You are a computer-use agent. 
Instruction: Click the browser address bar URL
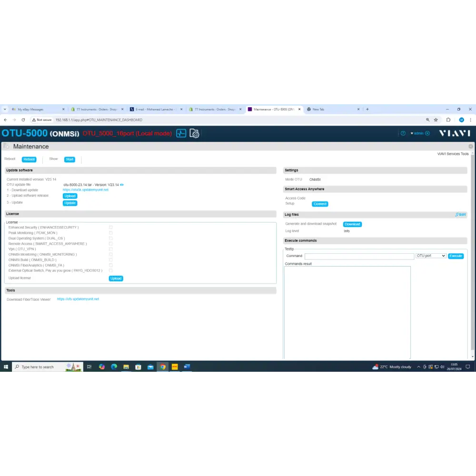(x=99, y=120)
